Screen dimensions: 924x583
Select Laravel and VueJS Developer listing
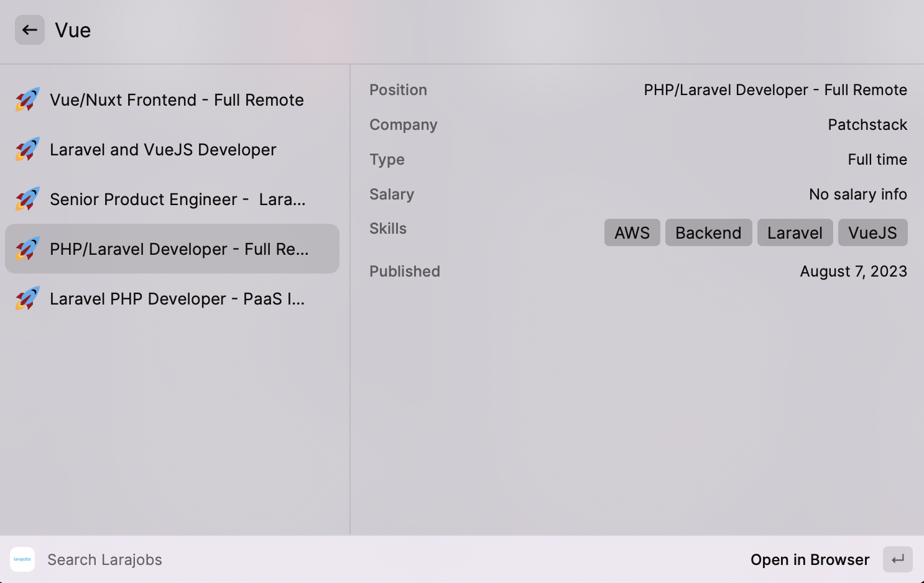click(x=172, y=149)
